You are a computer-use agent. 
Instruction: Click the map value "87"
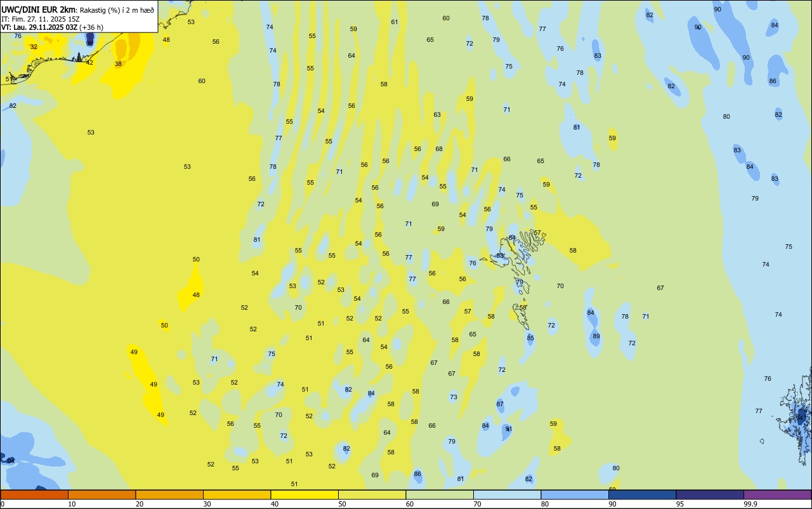point(500,404)
